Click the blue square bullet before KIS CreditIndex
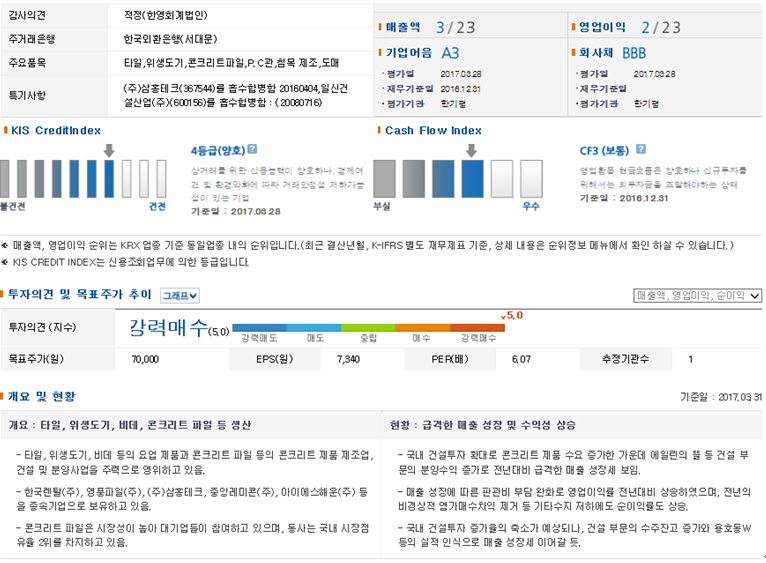Screen dimensions: 766x563 4,130
